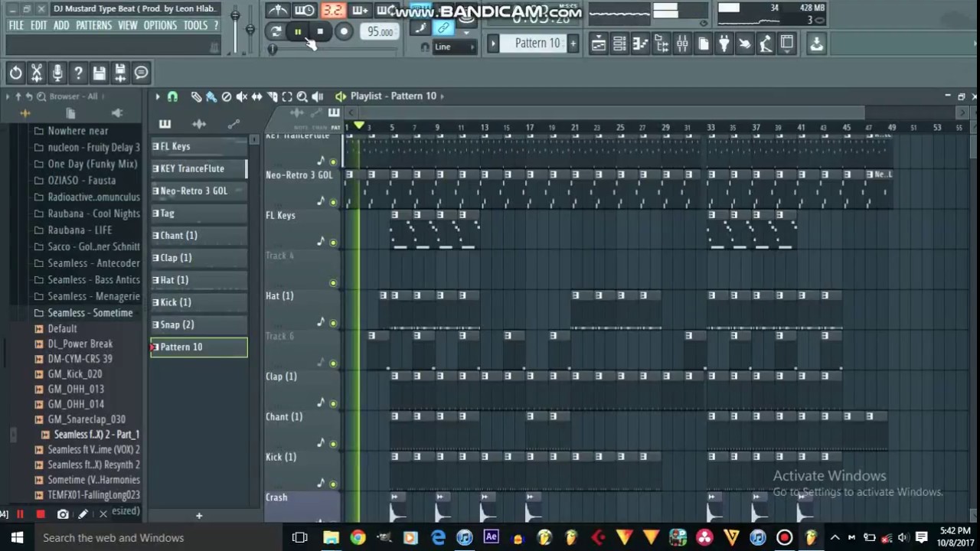This screenshot has width=980, height=551.
Task: Select Pattern 10 in the picker
Action: 199,347
